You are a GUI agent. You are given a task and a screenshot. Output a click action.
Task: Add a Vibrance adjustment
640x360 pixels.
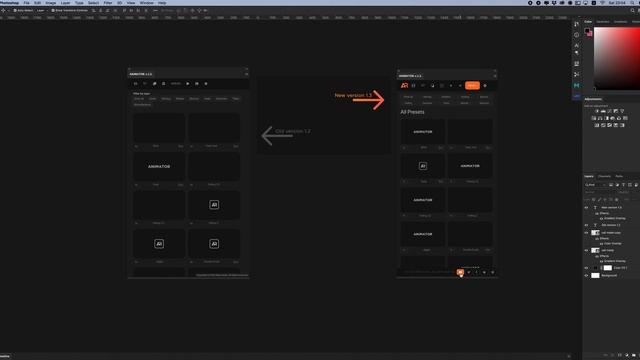[x=622, y=111]
